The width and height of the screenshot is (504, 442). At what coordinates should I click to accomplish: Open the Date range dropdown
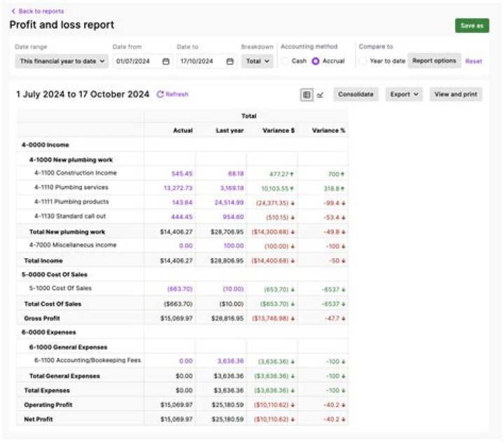62,61
